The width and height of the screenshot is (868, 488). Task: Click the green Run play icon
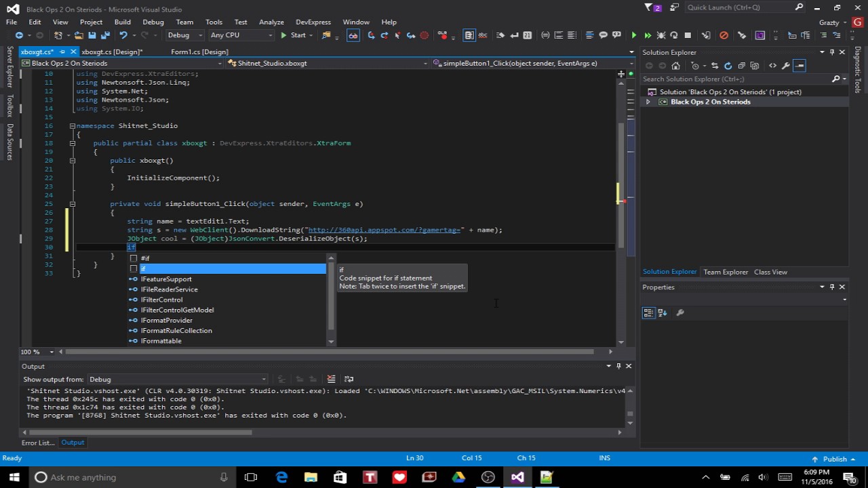coord(634,35)
